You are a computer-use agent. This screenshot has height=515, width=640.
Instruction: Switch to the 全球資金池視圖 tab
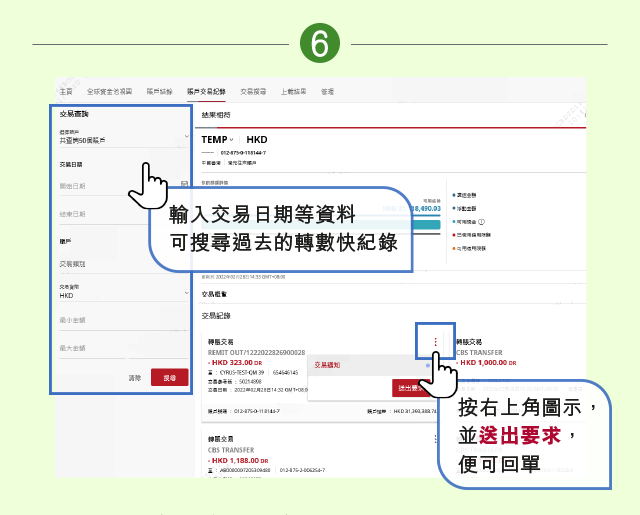[109, 91]
